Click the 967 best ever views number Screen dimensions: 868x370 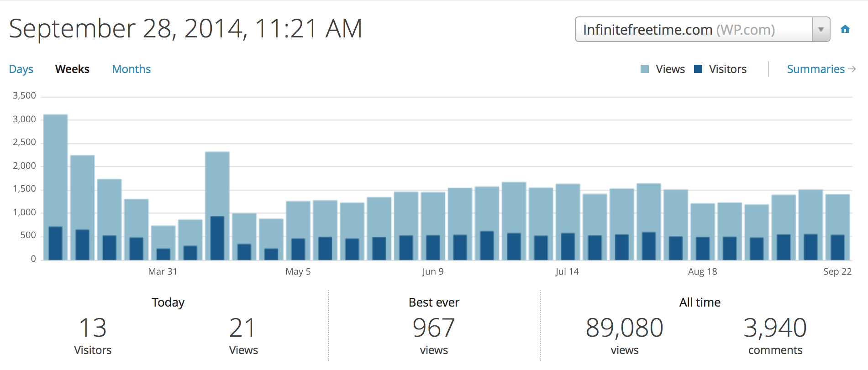click(x=434, y=328)
